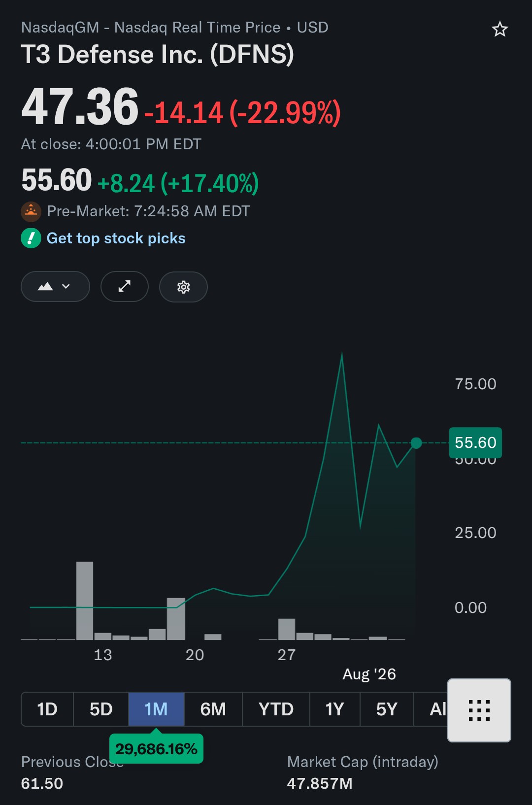
Task: Add DFNS to watchlist with star icon
Action: click(x=499, y=29)
